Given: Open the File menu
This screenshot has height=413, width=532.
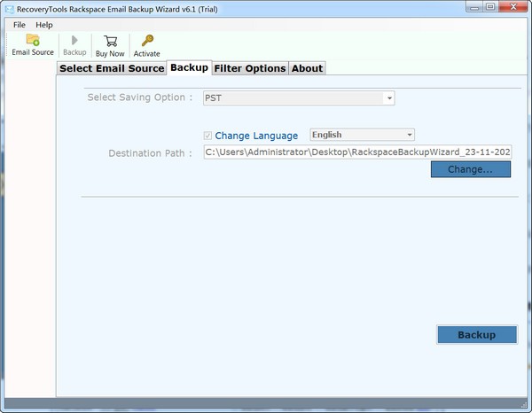Looking at the screenshot, I should (x=19, y=25).
